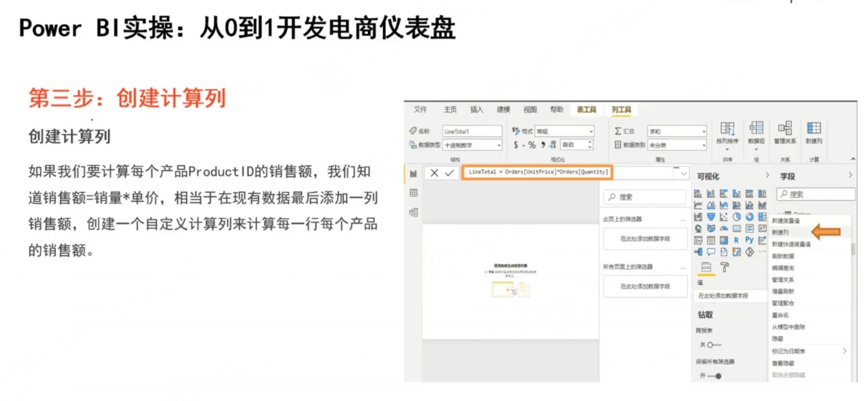Apply percentage format with the % icon
The height and width of the screenshot is (401, 868).
[x=532, y=145]
